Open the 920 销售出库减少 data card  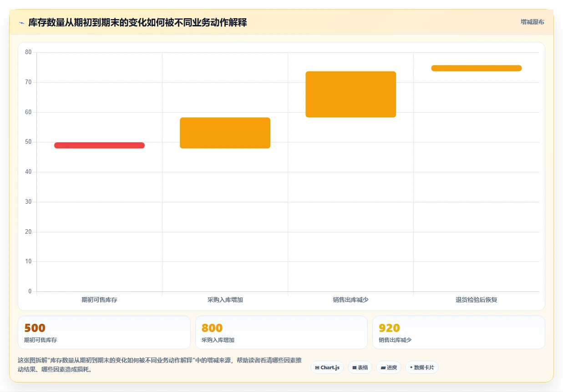click(458, 332)
